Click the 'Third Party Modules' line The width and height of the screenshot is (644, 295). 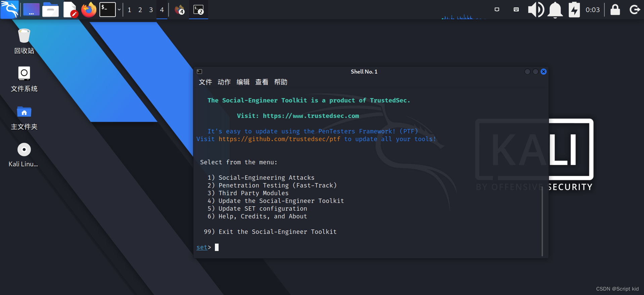[x=248, y=193]
